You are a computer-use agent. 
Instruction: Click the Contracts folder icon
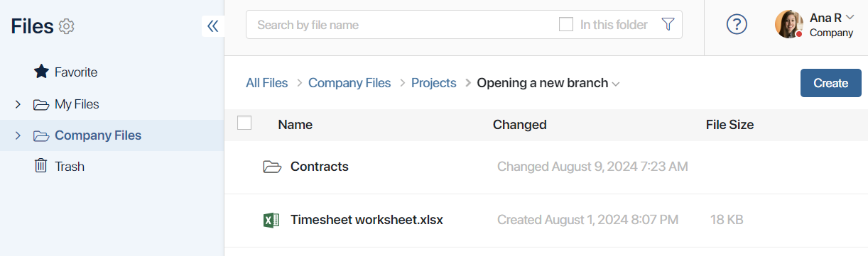click(272, 167)
